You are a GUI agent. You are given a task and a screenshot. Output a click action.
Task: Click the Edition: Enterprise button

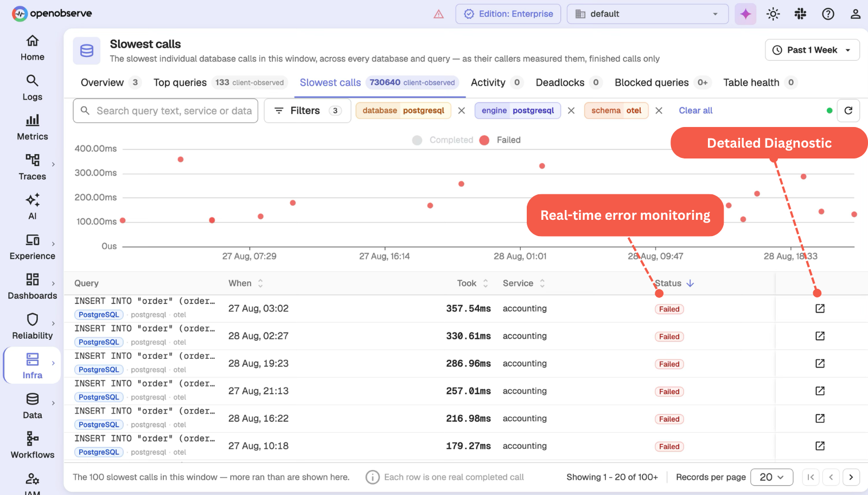[x=508, y=14]
